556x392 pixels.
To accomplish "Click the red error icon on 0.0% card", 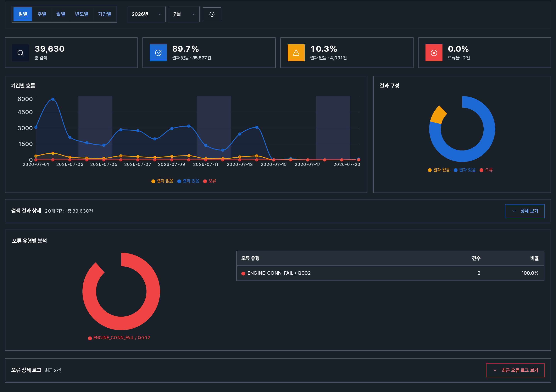I will [x=434, y=53].
